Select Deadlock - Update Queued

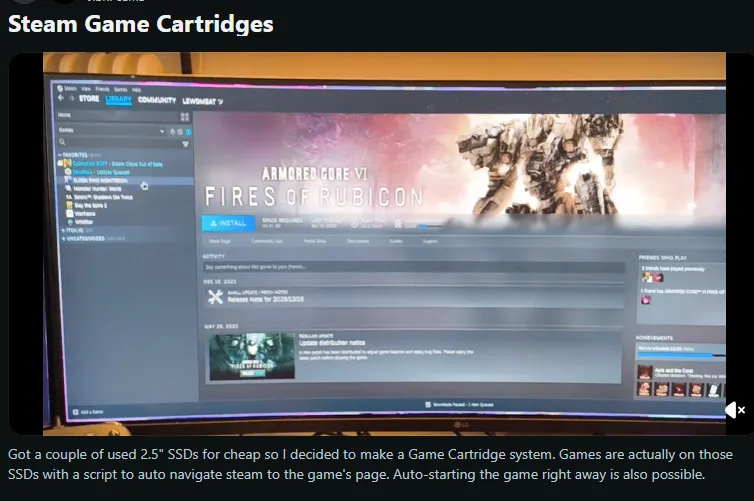coord(97,172)
